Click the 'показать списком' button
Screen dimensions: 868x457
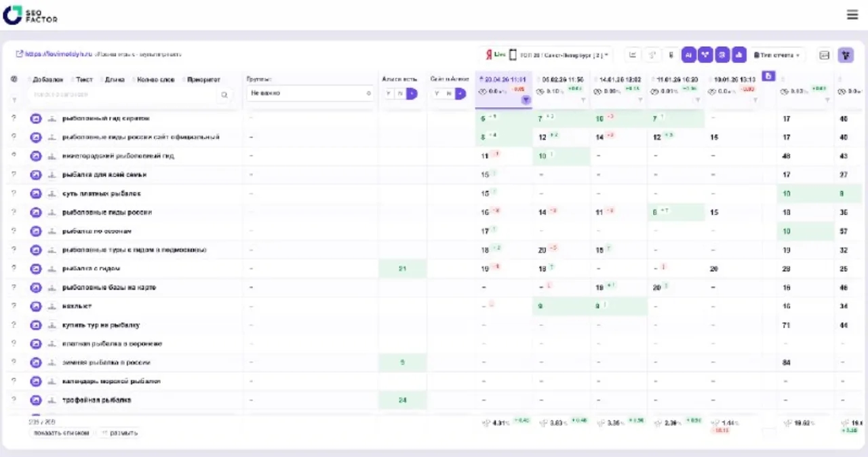pos(61,433)
